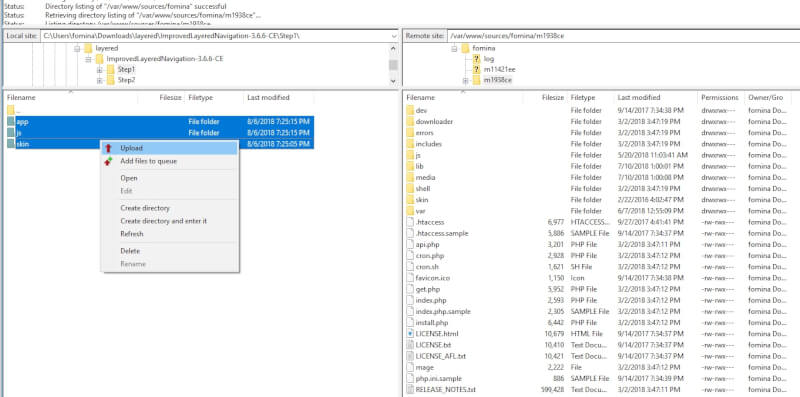Click the red Upload arrow icon
800x397 pixels.
108,148
